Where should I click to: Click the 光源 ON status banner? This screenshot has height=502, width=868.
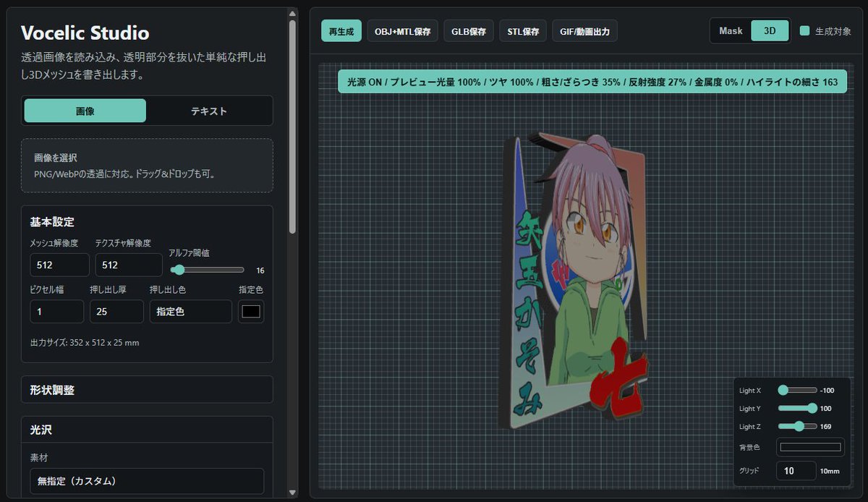coord(592,82)
